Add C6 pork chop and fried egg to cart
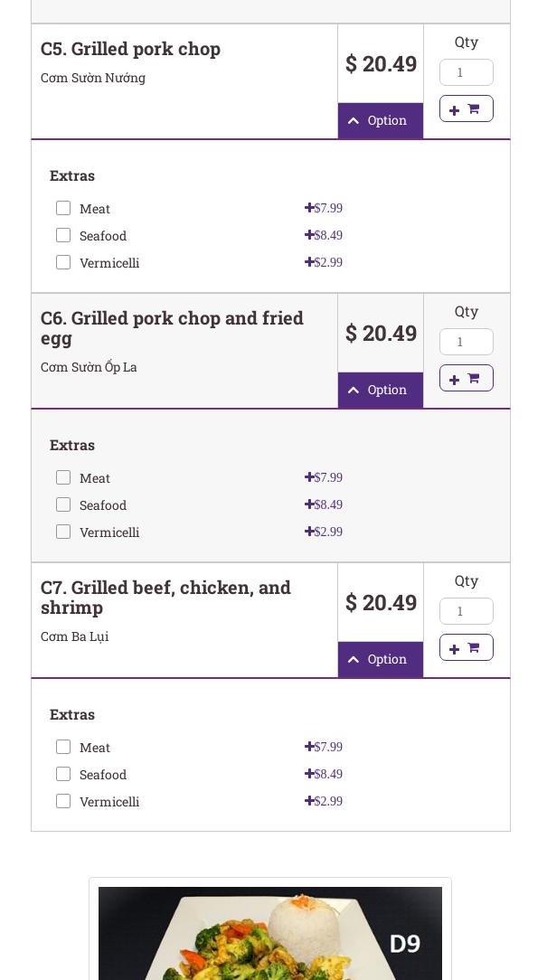Viewport: 547px width, 980px height. point(466,378)
